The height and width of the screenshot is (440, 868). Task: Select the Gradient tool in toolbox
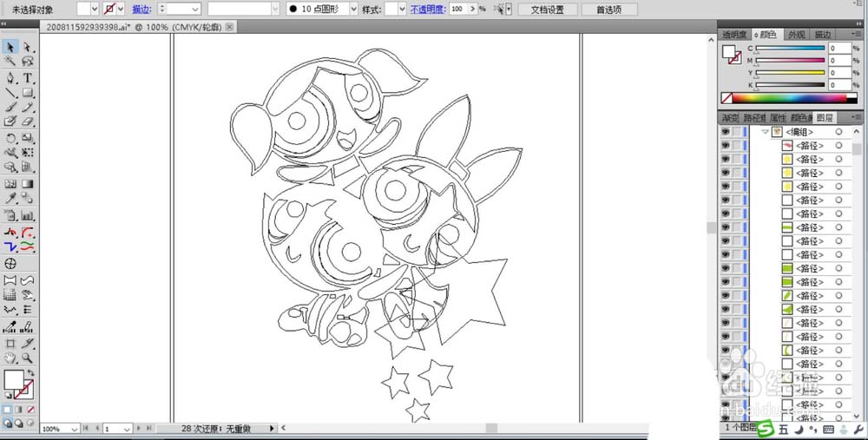point(27,184)
